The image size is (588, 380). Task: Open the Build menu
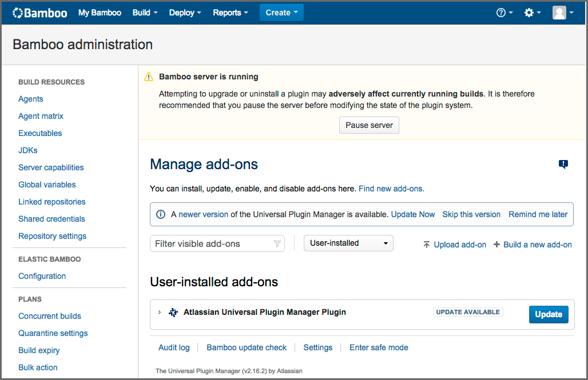[145, 12]
